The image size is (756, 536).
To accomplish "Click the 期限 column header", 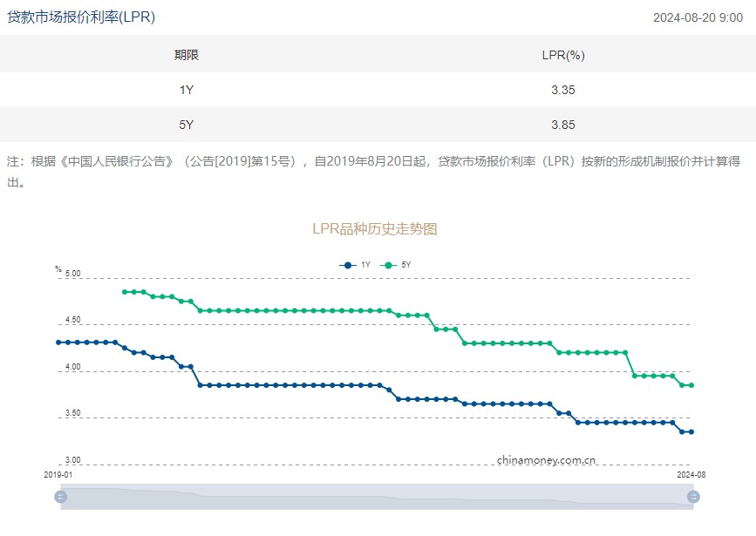I will 186,55.
